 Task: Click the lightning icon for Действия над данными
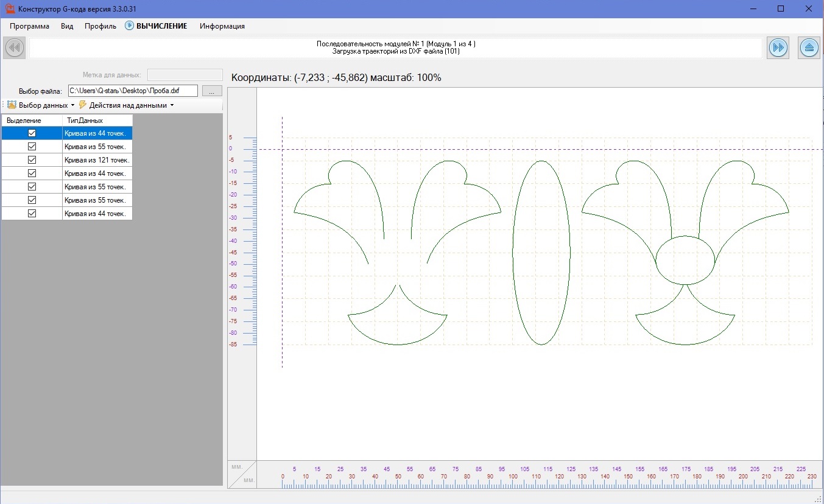tap(83, 105)
